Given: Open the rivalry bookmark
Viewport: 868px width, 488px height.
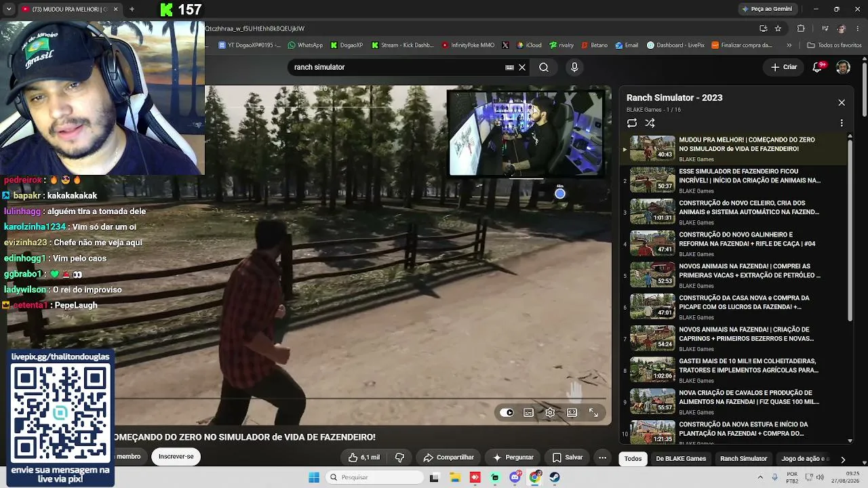Looking at the screenshot, I should pos(561,45).
